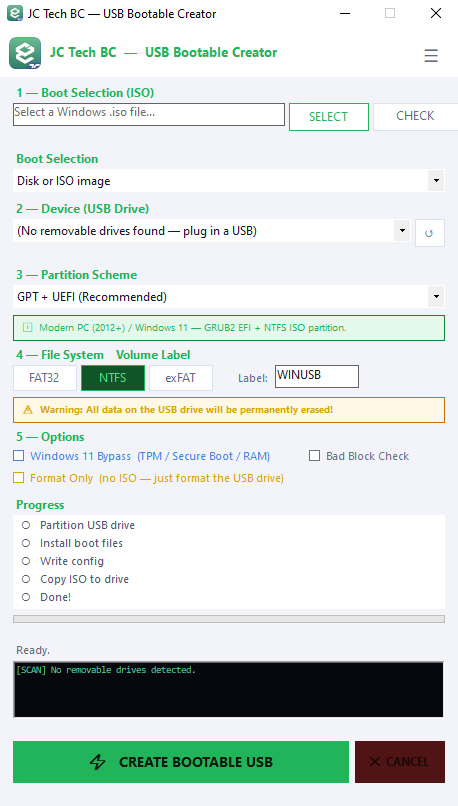Choose the FAT32 file system
Image resolution: width=458 pixels, height=806 pixels.
click(45, 378)
